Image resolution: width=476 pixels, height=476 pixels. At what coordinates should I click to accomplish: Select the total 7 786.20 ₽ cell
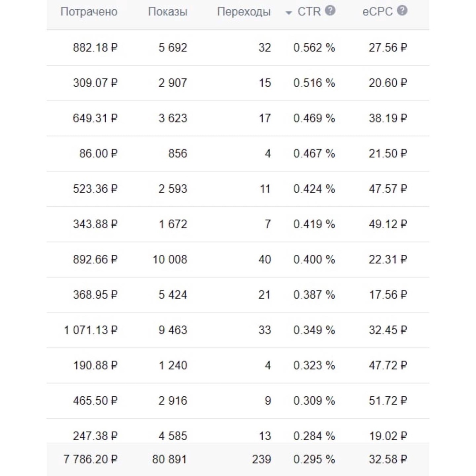(91, 459)
